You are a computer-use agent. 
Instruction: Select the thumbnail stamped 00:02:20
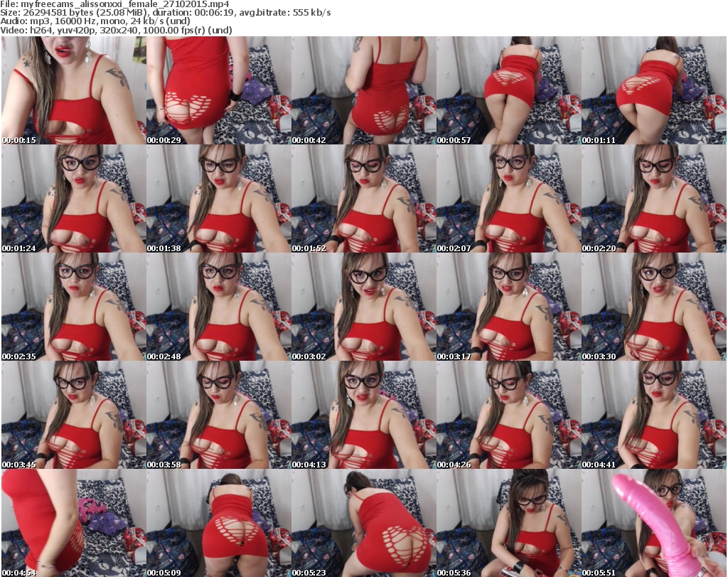(653, 198)
